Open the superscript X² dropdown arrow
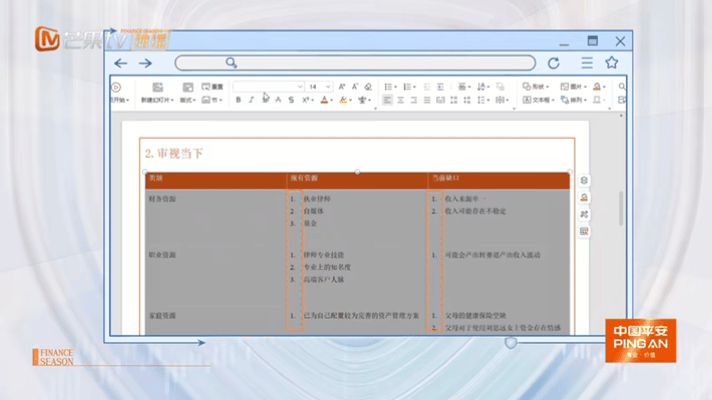Image resolution: width=712 pixels, height=400 pixels. coord(312,100)
